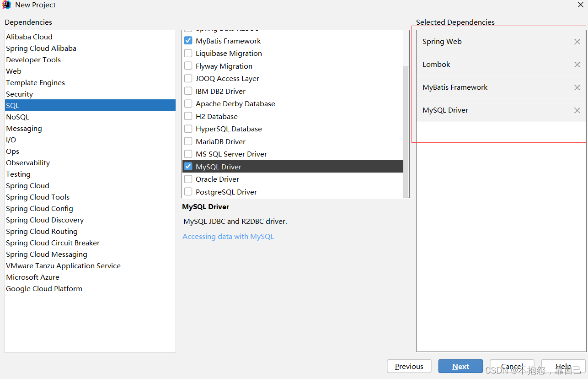Enable the MariaDB Driver dependency
Image resolution: width=588 pixels, height=379 pixels.
[x=188, y=141]
